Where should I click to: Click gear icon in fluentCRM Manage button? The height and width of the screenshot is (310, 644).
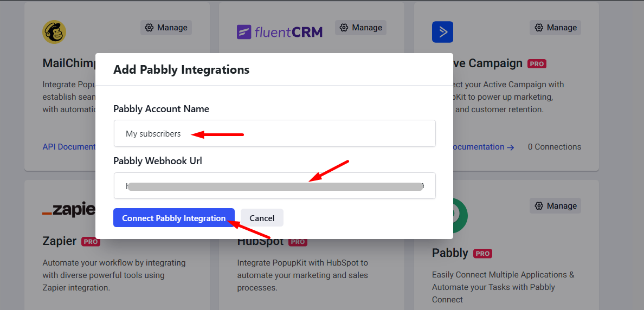(344, 28)
